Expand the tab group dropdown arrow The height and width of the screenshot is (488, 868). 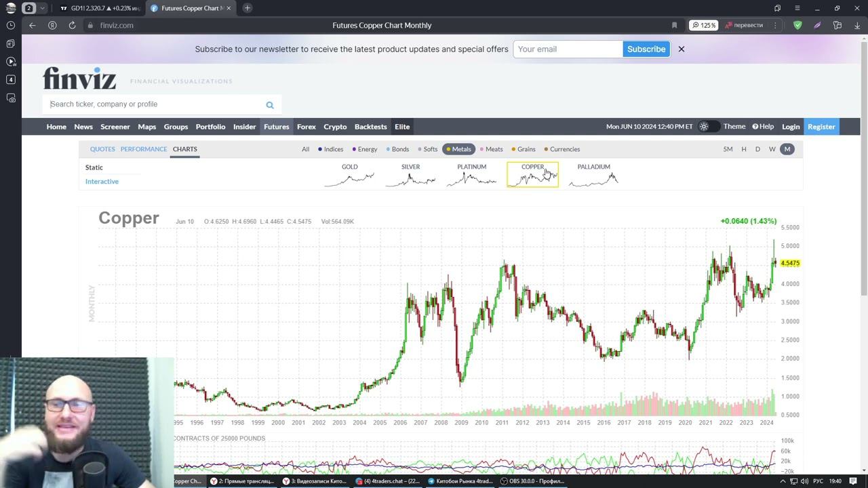click(43, 8)
